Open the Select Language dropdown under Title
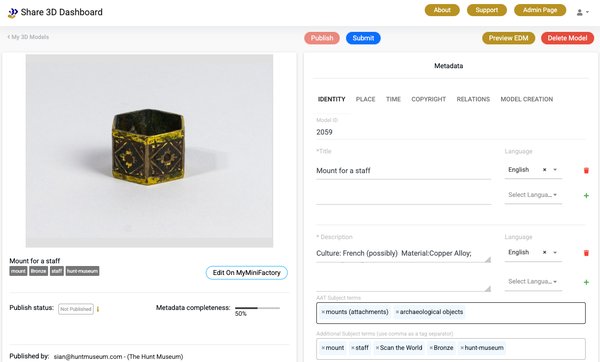The image size is (600, 362). (x=533, y=195)
